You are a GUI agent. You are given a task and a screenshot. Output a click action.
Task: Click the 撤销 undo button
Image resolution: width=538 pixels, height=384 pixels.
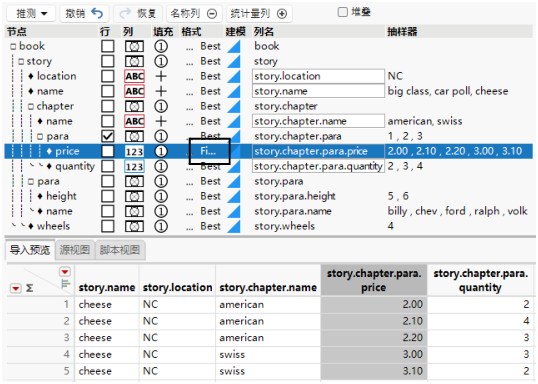click(x=84, y=13)
